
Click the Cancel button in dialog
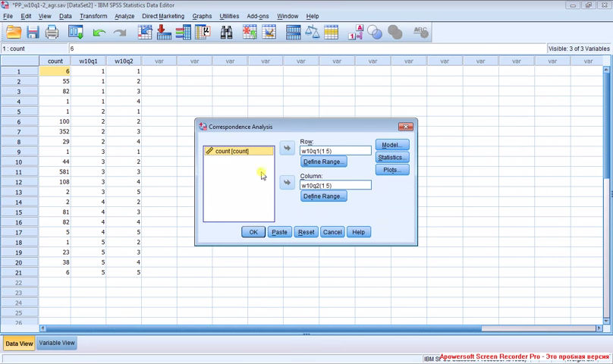click(x=332, y=232)
